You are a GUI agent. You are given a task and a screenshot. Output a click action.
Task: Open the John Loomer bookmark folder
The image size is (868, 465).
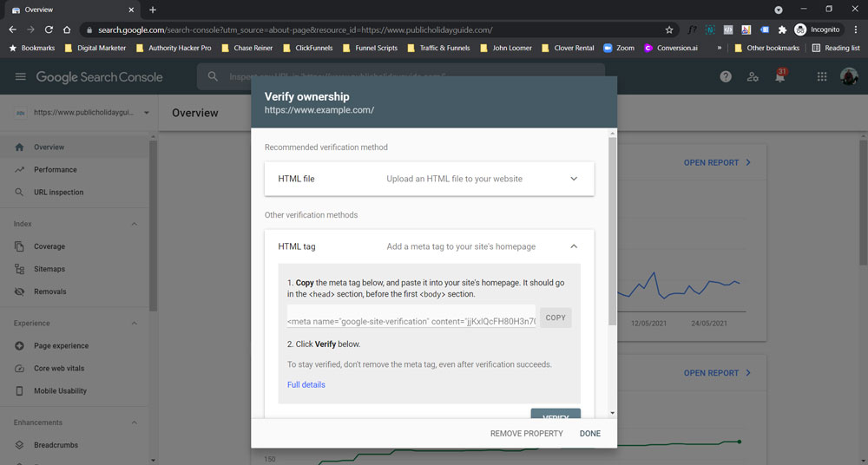(x=505, y=49)
